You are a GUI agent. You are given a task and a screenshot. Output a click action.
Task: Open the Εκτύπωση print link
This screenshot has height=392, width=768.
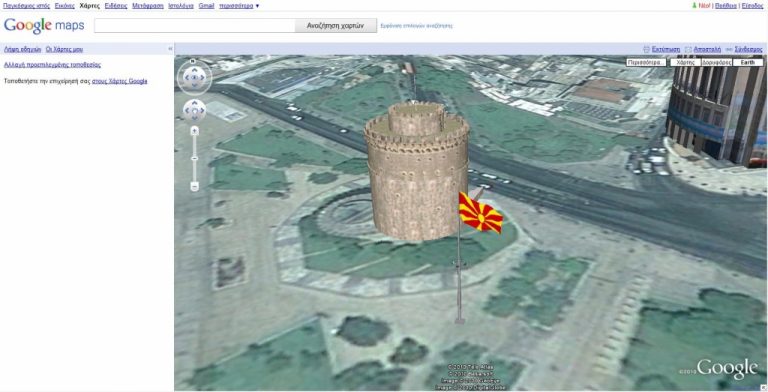pos(666,49)
